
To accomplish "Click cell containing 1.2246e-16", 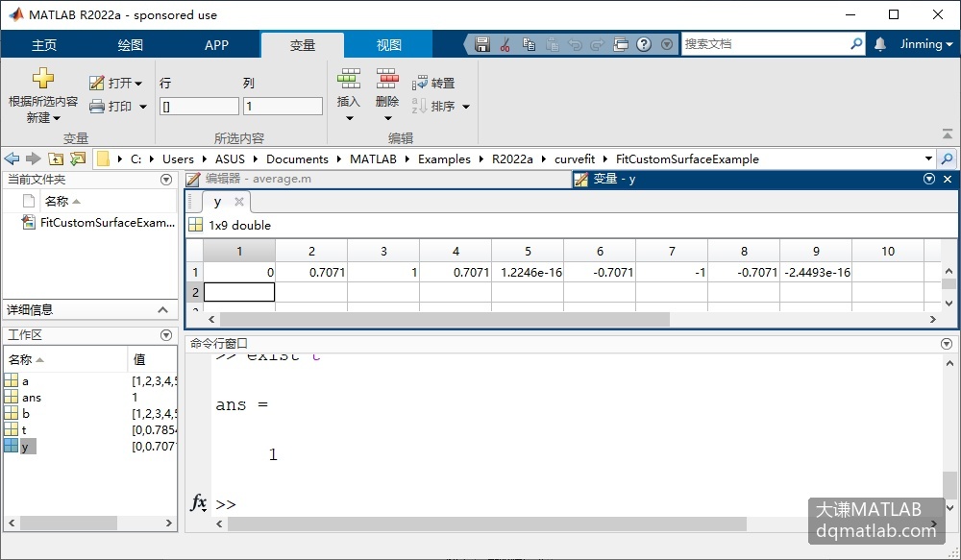I will [528, 272].
